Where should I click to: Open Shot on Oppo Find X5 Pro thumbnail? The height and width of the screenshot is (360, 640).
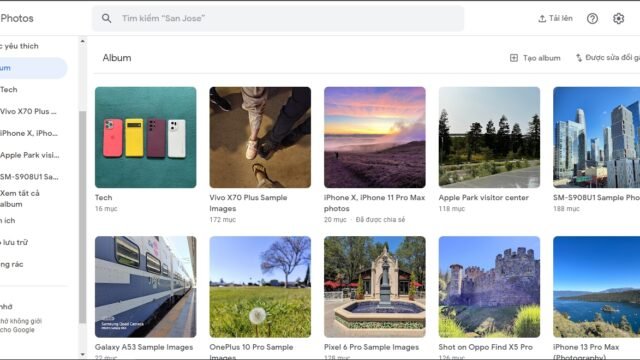click(x=489, y=287)
